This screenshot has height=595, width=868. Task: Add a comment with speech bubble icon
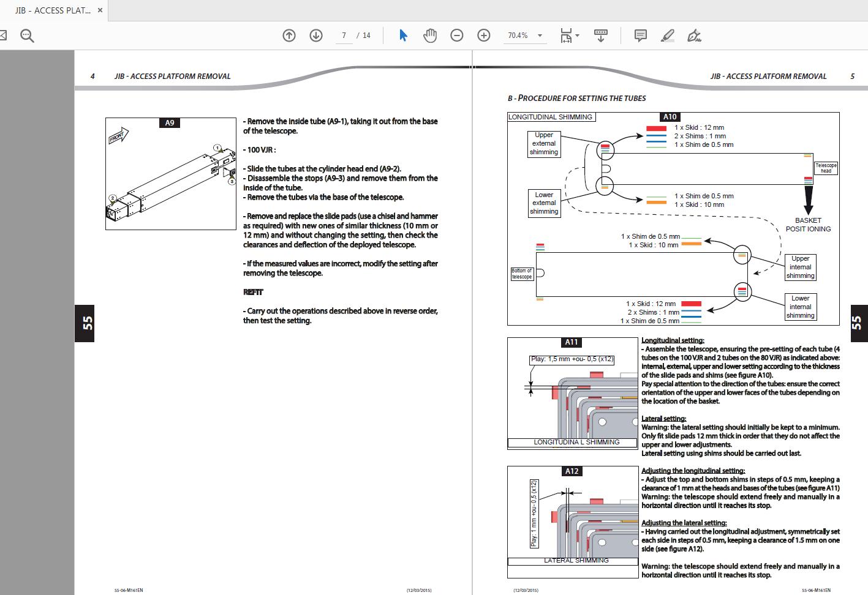[x=641, y=36]
